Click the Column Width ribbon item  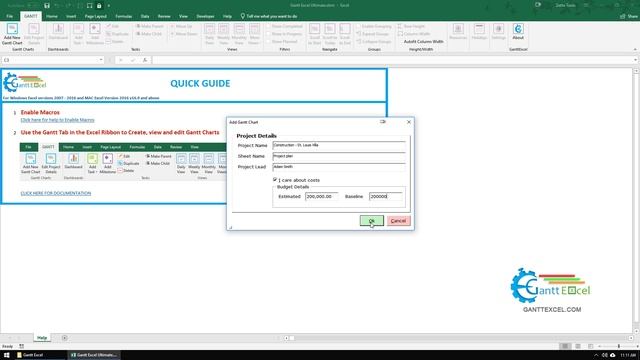(414, 34)
